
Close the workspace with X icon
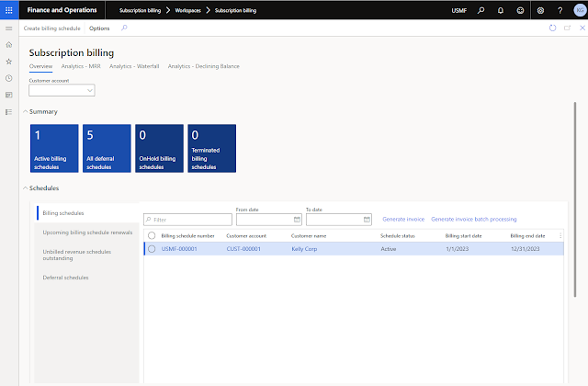coord(582,28)
